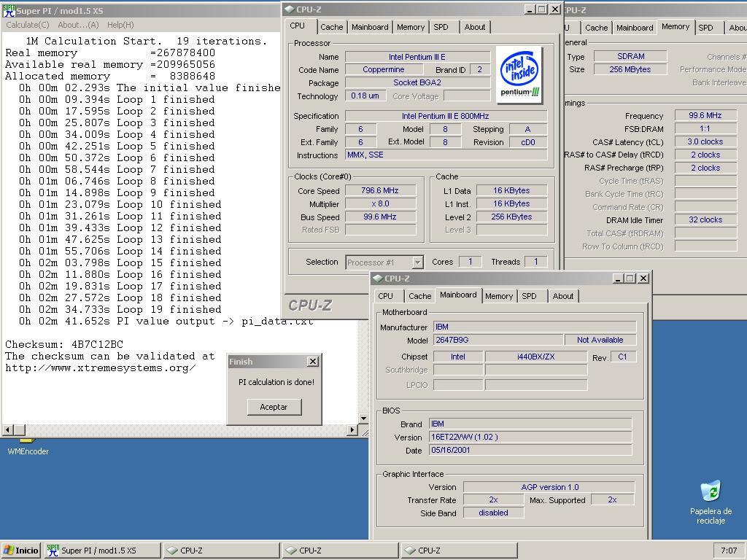The image size is (747, 560).
Task: Click the Super PI title bar icon
Action: 9,10
